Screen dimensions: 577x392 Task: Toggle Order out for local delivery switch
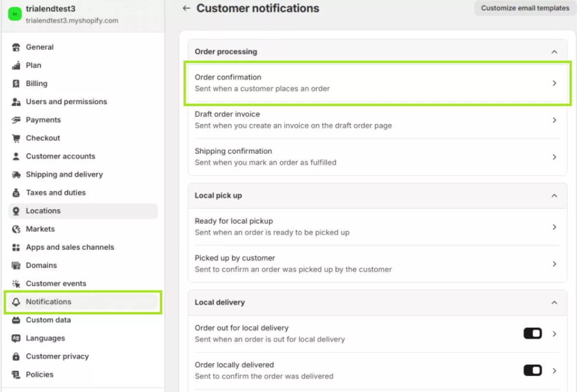point(533,334)
